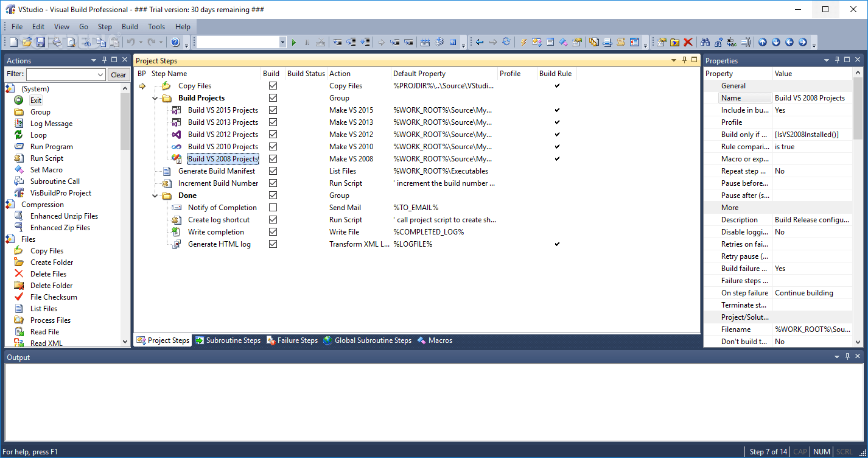This screenshot has width=868, height=458.
Task: Select the Subroutine Call action
Action: tap(55, 181)
